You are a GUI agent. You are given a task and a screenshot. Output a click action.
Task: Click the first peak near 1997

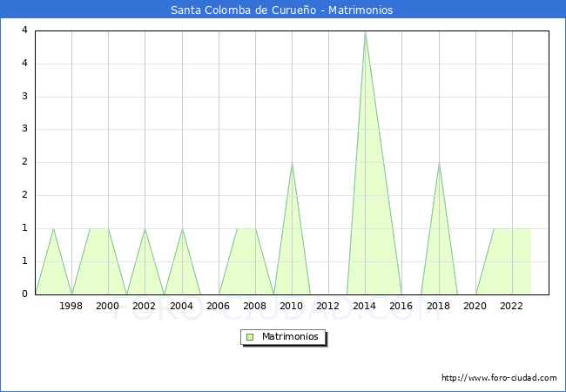coord(53,228)
